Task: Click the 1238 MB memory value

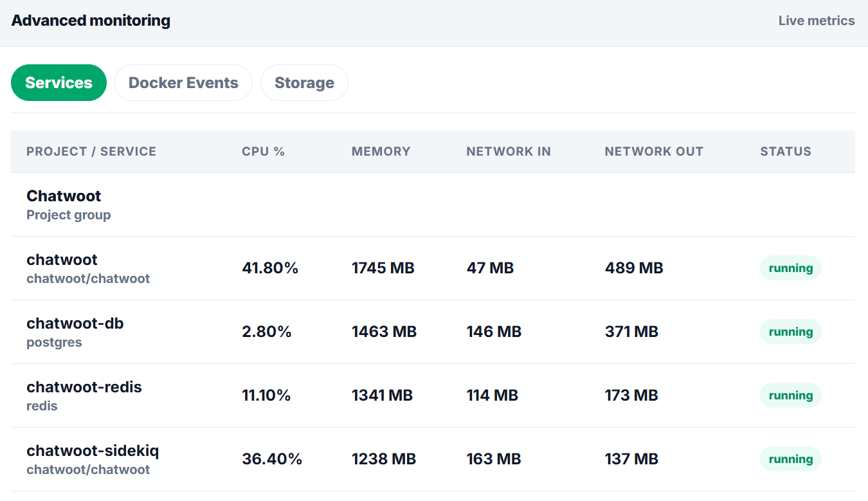Action: (384, 459)
